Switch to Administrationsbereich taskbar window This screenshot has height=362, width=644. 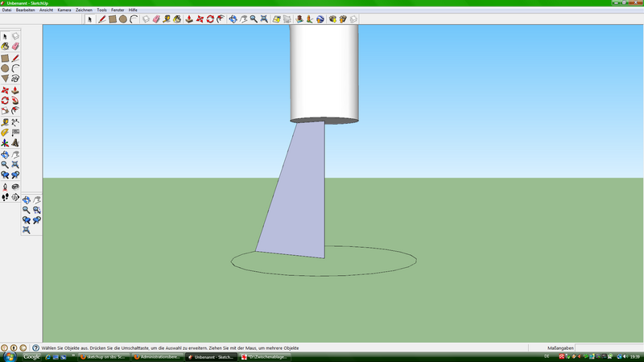(x=157, y=356)
